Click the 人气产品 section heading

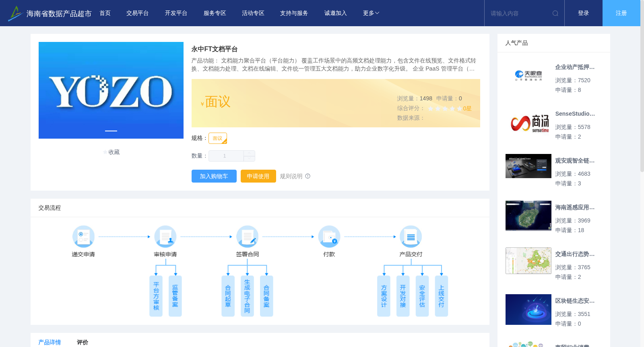click(516, 43)
